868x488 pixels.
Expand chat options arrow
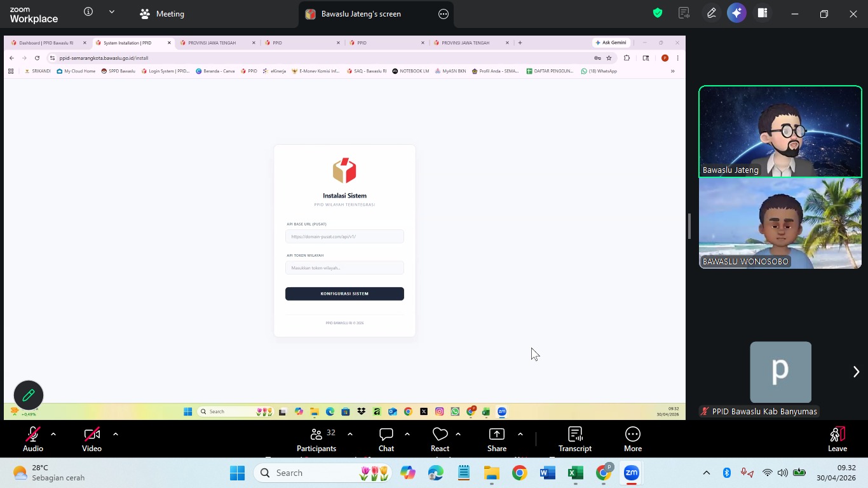[407, 434]
